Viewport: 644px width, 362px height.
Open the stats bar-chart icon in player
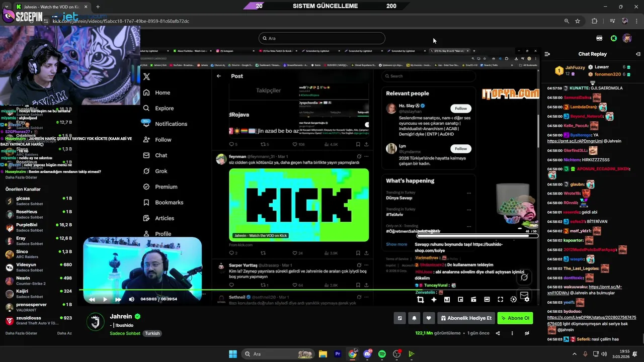447,300
